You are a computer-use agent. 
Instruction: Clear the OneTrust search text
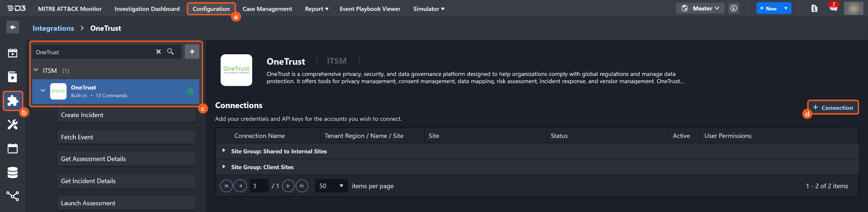pos(159,52)
